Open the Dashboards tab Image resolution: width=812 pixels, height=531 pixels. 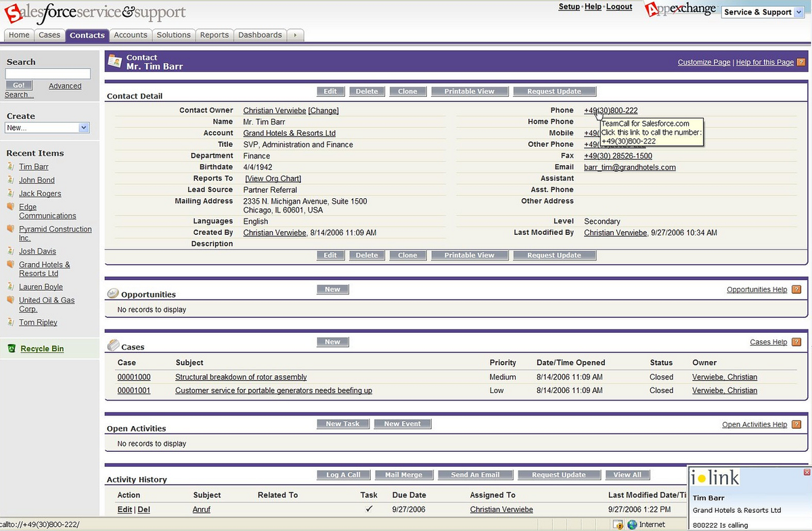[x=260, y=35]
